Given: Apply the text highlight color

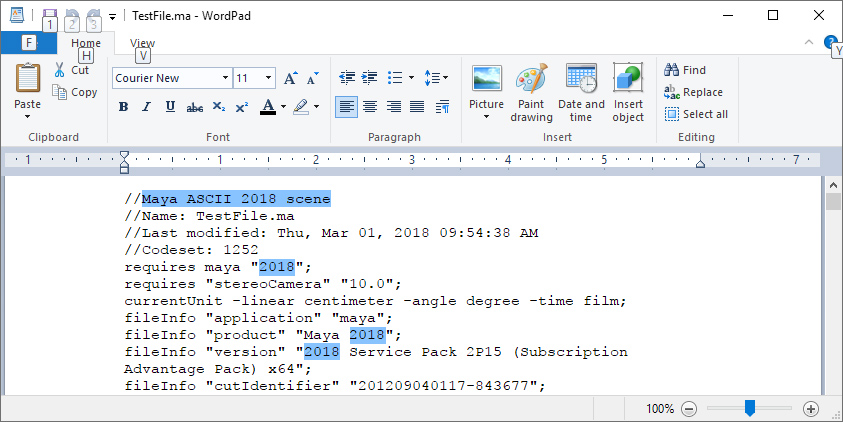Looking at the screenshot, I should (x=301, y=106).
